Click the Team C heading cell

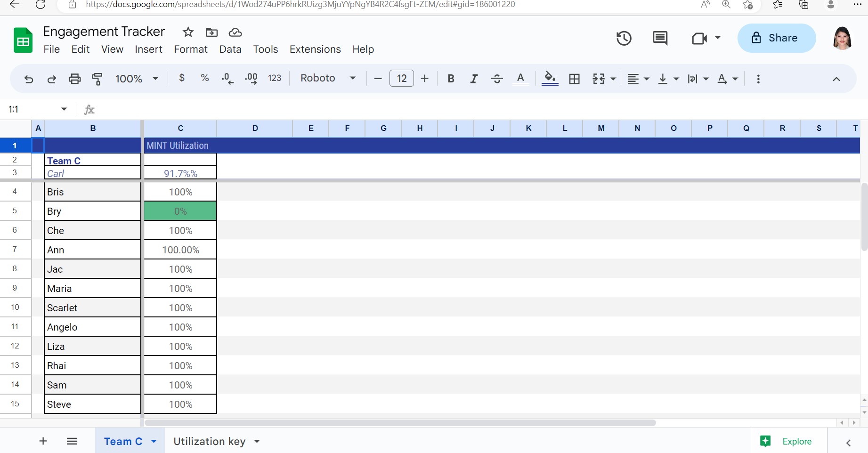92,160
